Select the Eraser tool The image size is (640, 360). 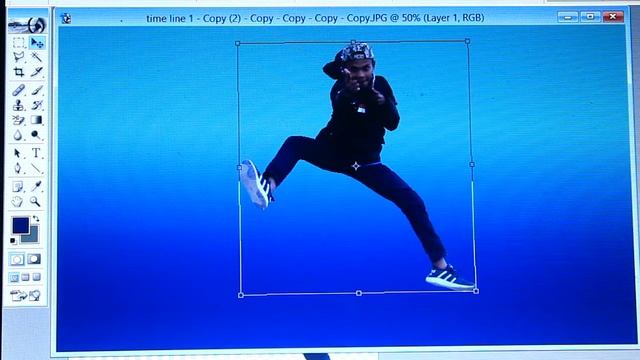pyautogui.click(x=18, y=120)
